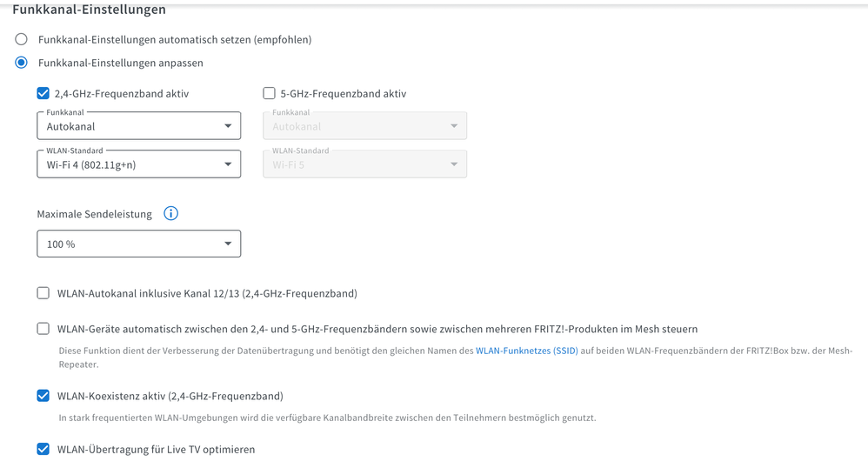
Task: Uncheck WLAN-Übertragung für Live TV optimieren
Action: (43, 450)
